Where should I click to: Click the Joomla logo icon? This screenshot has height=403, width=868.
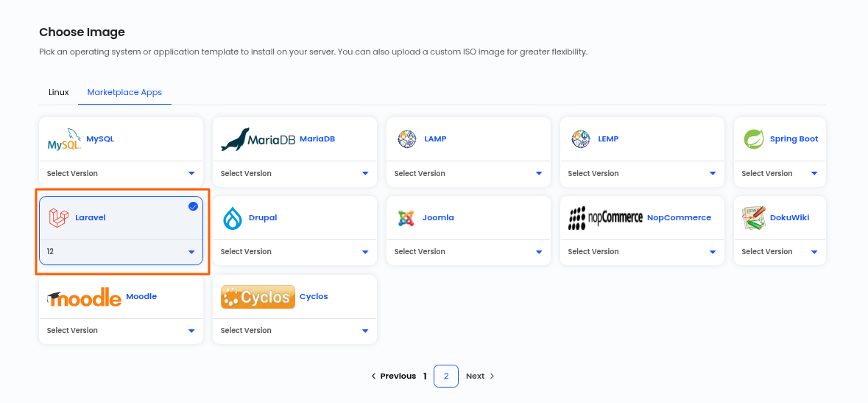point(406,218)
